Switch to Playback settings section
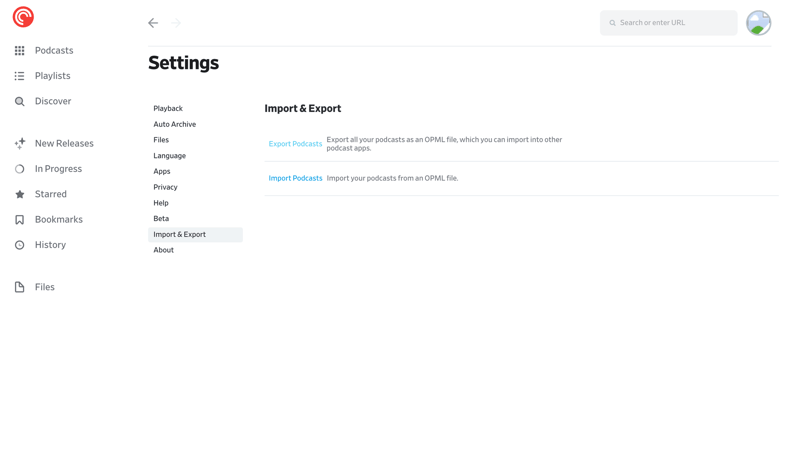 point(168,109)
